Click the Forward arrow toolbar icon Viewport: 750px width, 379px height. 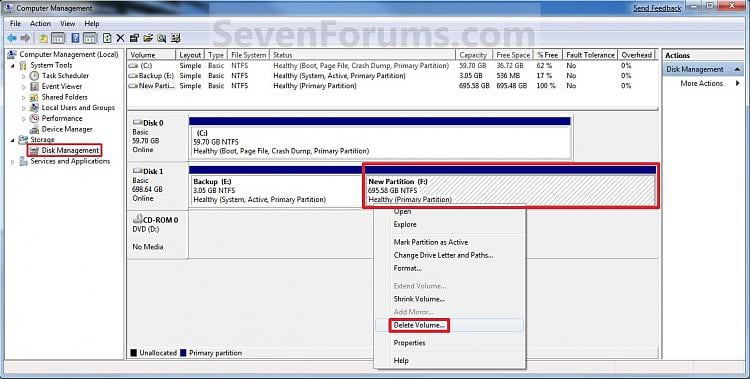pyautogui.click(x=25, y=38)
